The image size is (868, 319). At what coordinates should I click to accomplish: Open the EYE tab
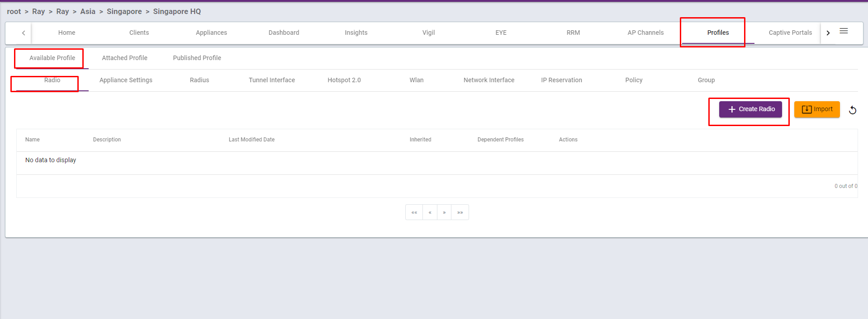click(501, 33)
